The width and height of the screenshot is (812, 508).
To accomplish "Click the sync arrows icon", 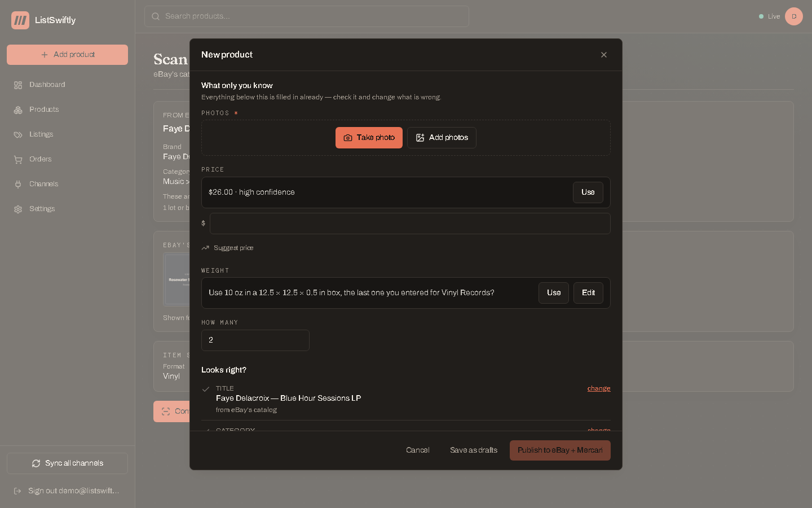I will [x=36, y=463].
